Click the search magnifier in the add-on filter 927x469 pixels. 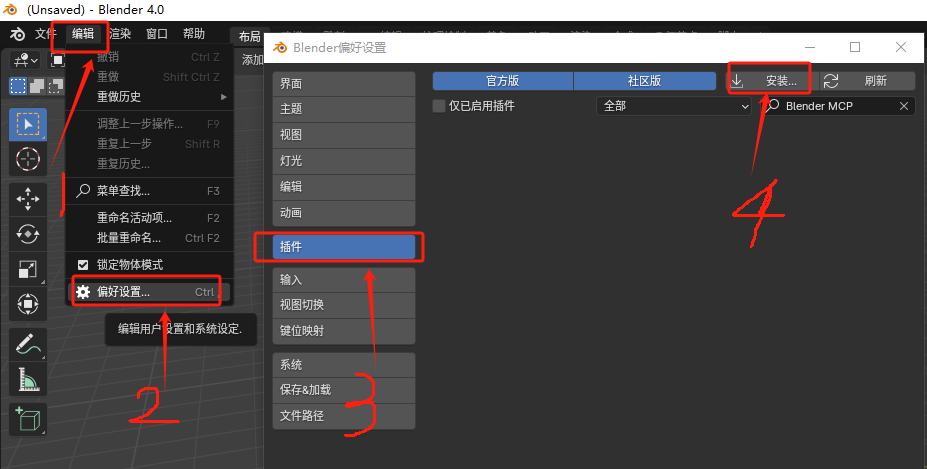[x=772, y=106]
